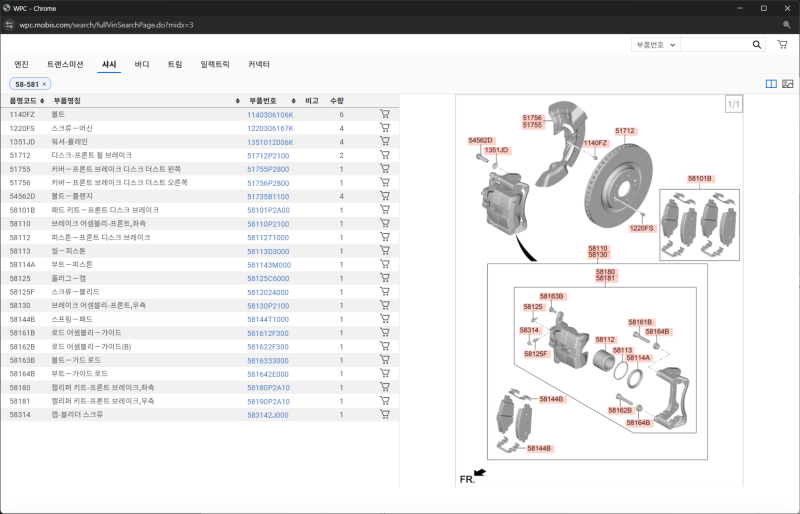
Task: Open the 커넥터 tab
Action: [259, 64]
